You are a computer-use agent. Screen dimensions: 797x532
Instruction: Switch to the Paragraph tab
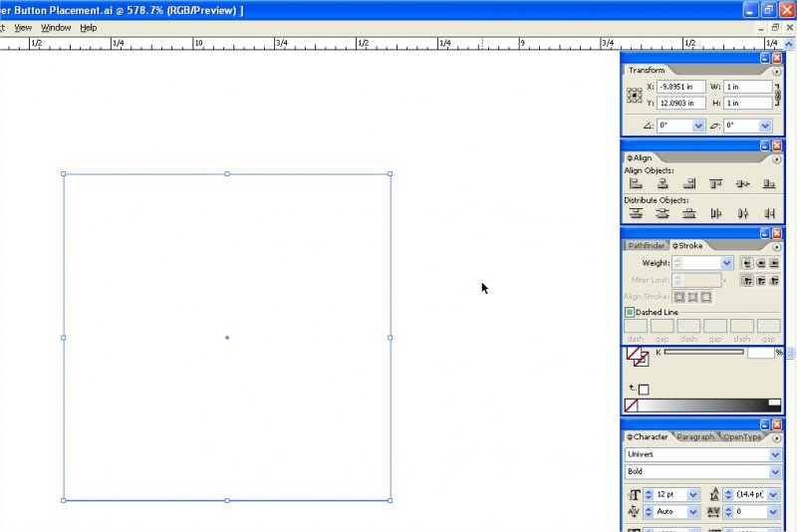click(x=695, y=437)
